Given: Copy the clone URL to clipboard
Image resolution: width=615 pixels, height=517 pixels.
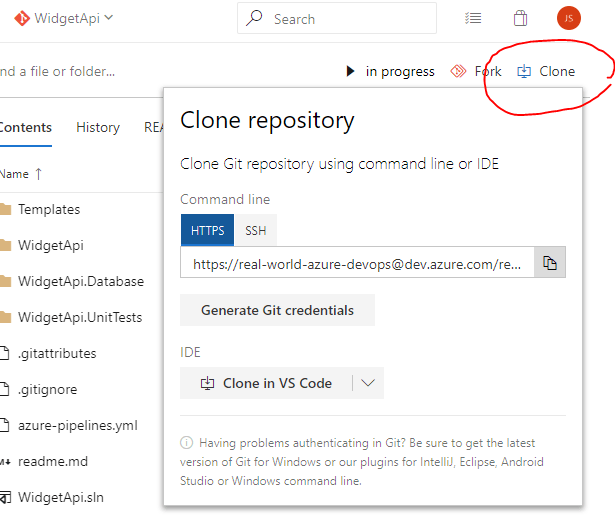Looking at the screenshot, I should pos(550,262).
